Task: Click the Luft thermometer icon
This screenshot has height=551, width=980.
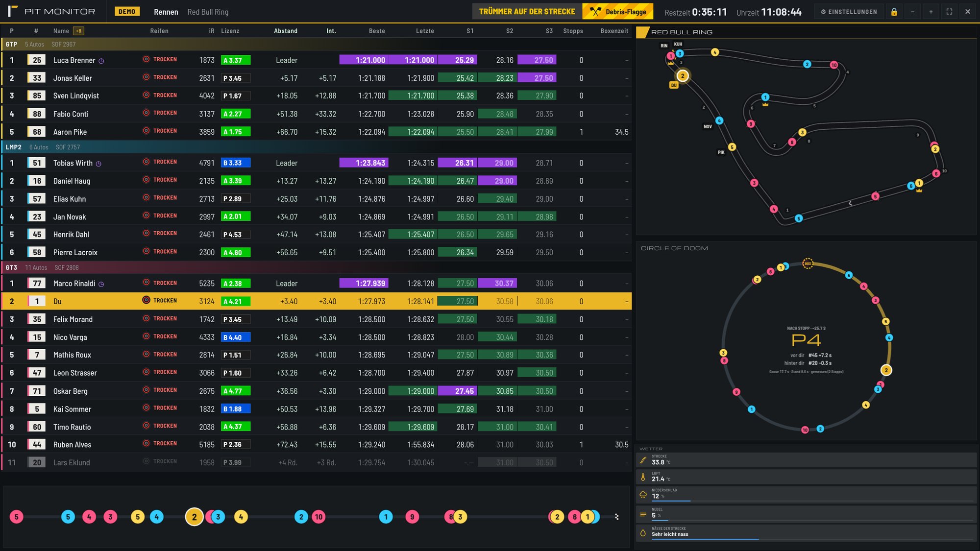Action: point(643,477)
